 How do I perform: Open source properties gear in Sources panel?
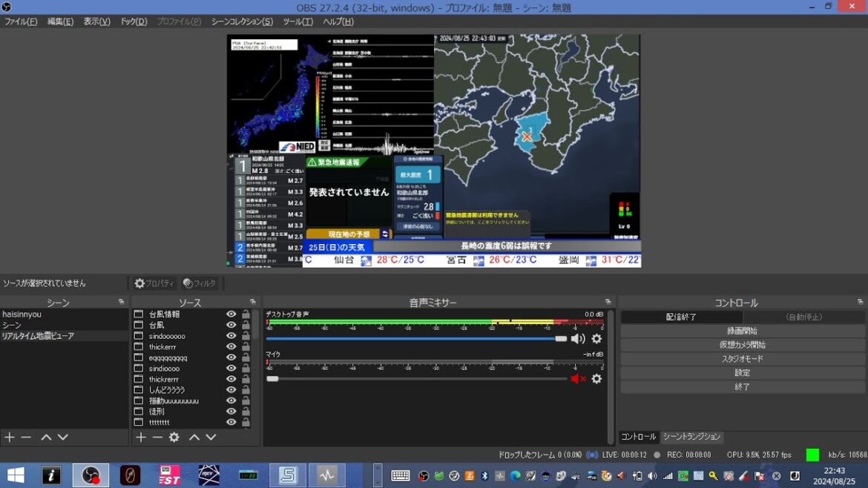[x=174, y=438]
